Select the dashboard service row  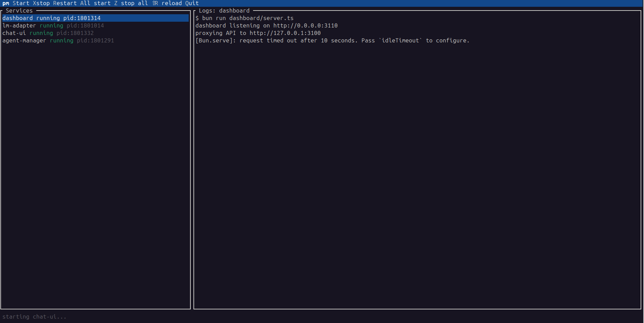(96, 18)
